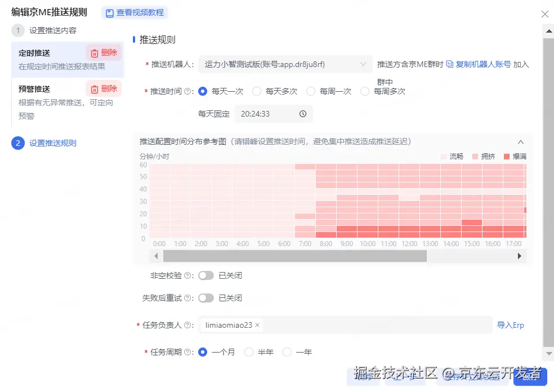This screenshot has width=554, height=392.
Task: Click the chart scrollbar left arrow
Action: (x=156, y=256)
